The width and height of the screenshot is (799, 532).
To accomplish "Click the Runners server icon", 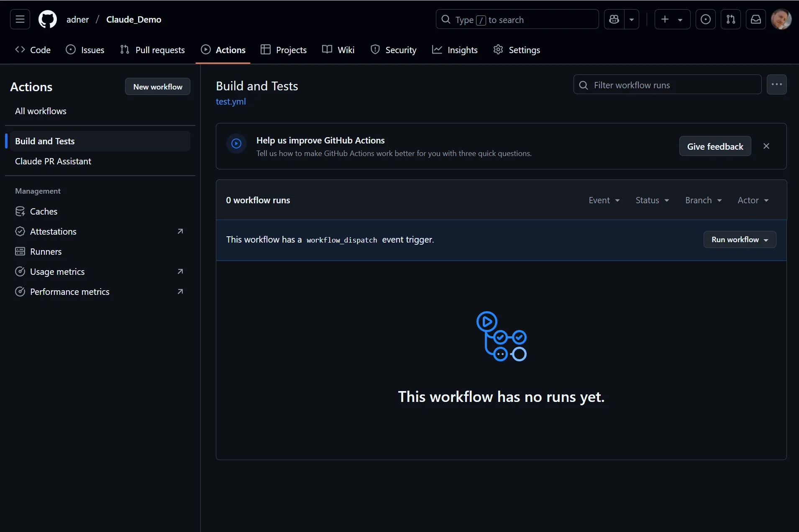I will (x=20, y=251).
